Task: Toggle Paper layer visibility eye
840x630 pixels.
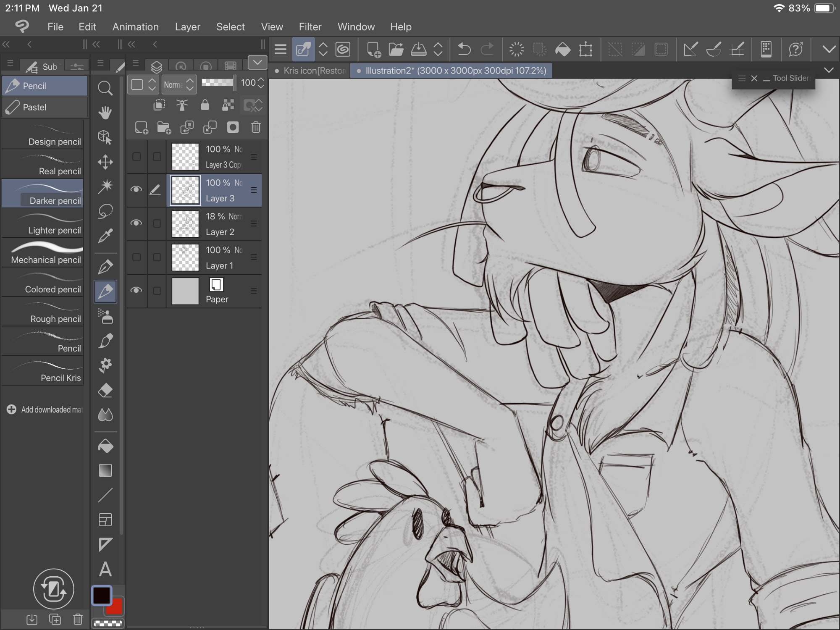Action: pyautogui.click(x=136, y=290)
